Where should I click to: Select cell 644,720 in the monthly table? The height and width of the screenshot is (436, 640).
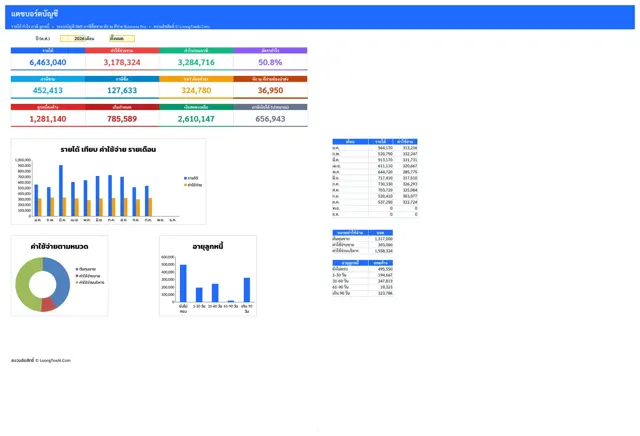[x=381, y=172]
